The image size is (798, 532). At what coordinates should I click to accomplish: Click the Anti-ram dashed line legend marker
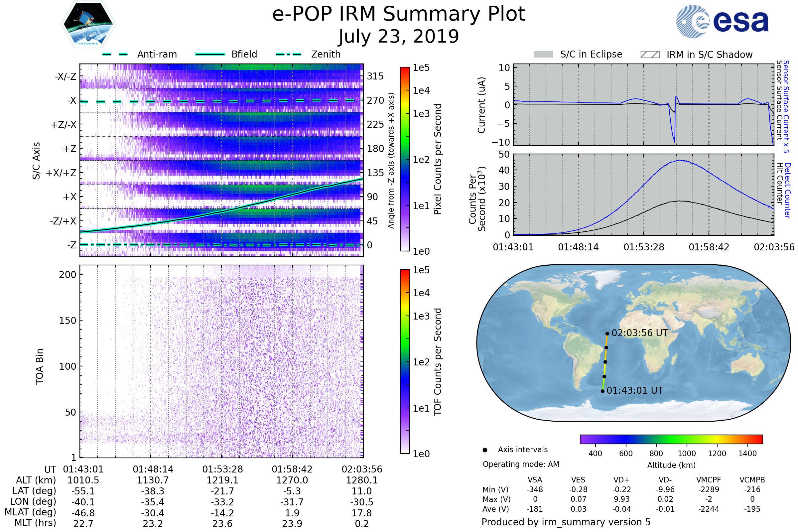[x=115, y=54]
